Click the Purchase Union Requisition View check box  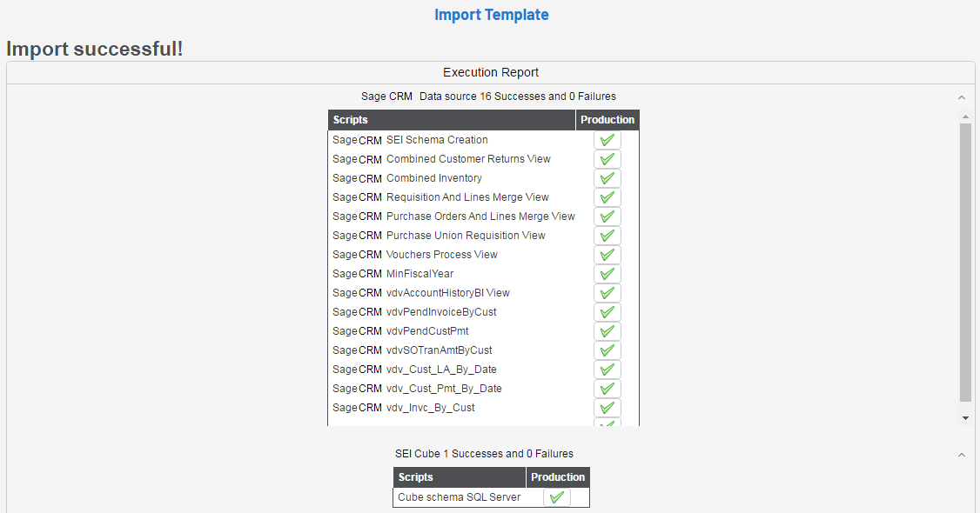point(607,236)
